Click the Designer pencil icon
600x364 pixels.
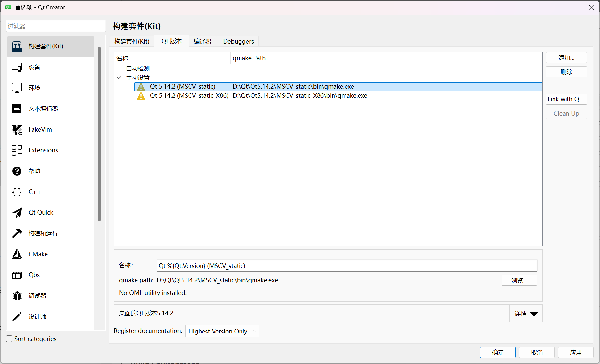tap(17, 317)
